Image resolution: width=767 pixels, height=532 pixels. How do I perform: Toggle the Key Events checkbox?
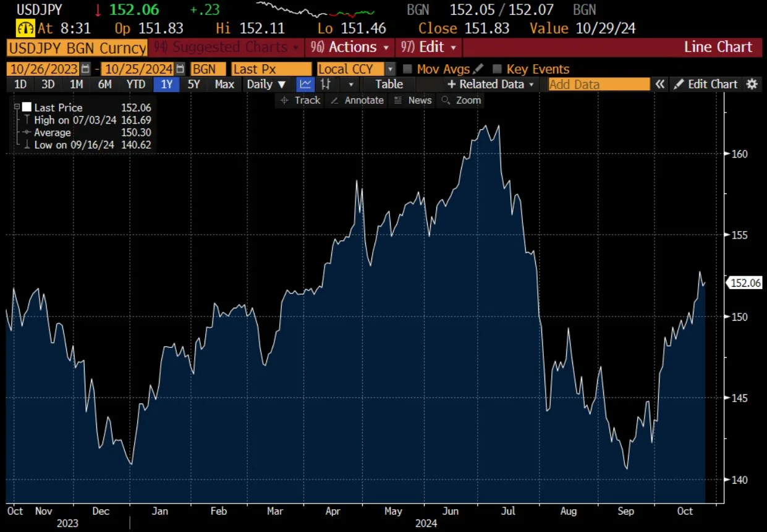pos(498,69)
